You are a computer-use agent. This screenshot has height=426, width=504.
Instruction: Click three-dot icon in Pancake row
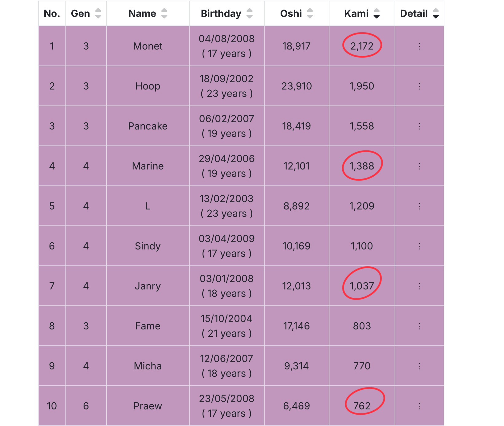pyautogui.click(x=419, y=126)
